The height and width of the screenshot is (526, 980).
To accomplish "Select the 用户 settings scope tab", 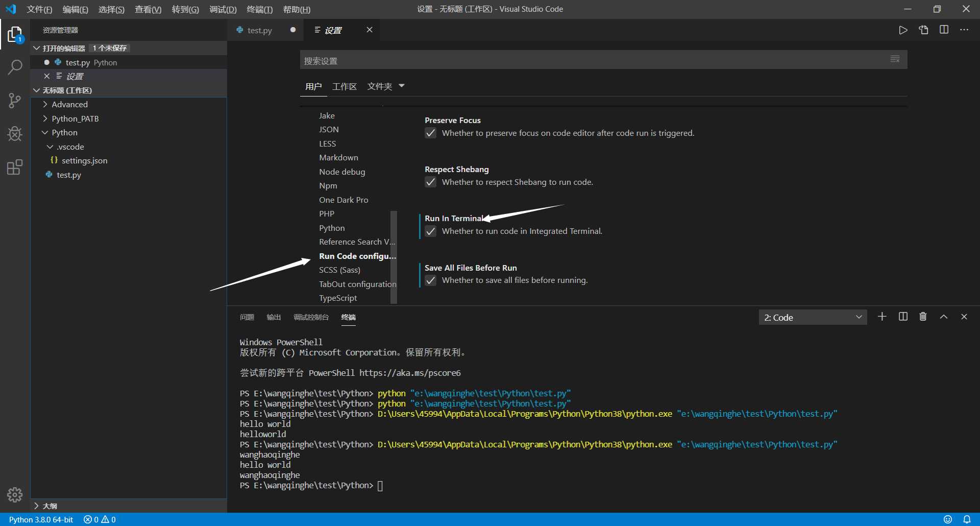I will (x=313, y=86).
